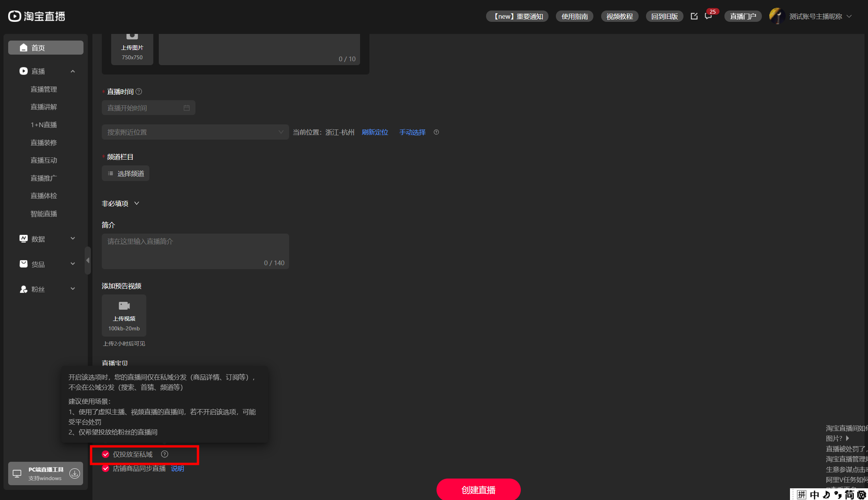Click the question mark beside 仅投放至私域

165,454
